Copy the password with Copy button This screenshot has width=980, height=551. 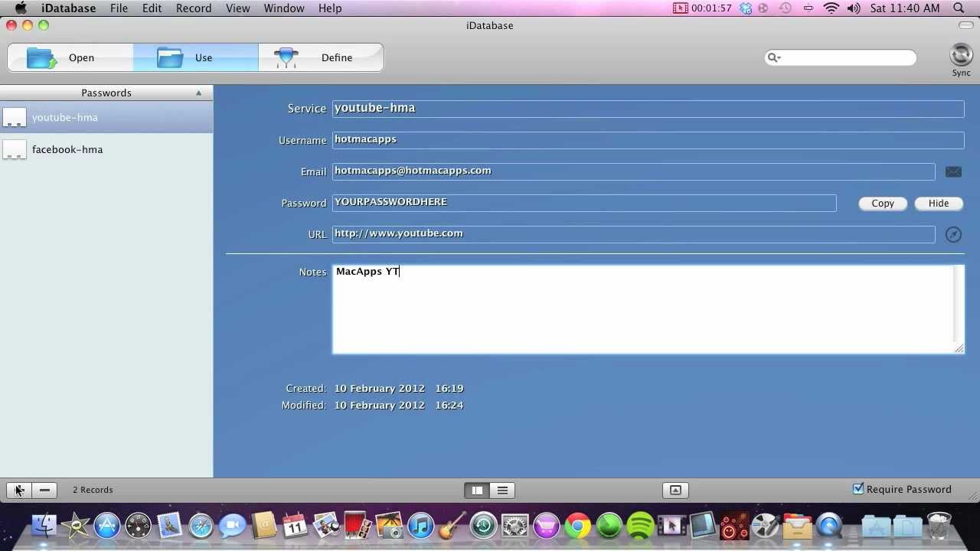pos(883,203)
